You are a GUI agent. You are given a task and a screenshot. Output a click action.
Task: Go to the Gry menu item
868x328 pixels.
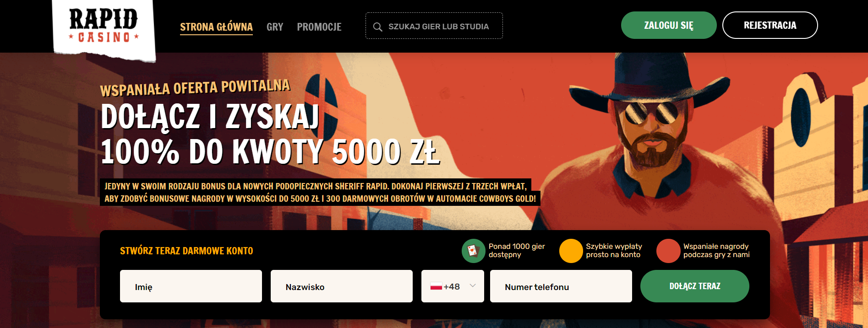click(x=275, y=27)
